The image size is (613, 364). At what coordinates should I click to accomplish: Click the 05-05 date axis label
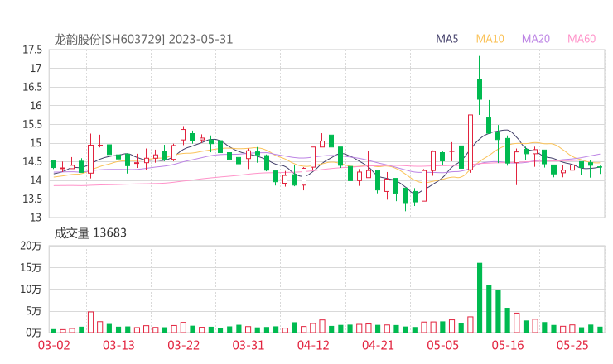[x=442, y=345]
